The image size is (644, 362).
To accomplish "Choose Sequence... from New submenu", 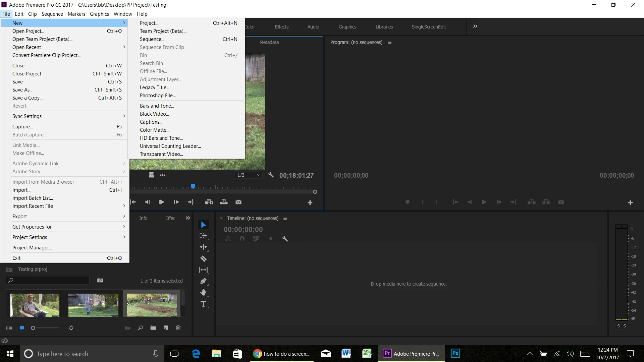I will (152, 39).
